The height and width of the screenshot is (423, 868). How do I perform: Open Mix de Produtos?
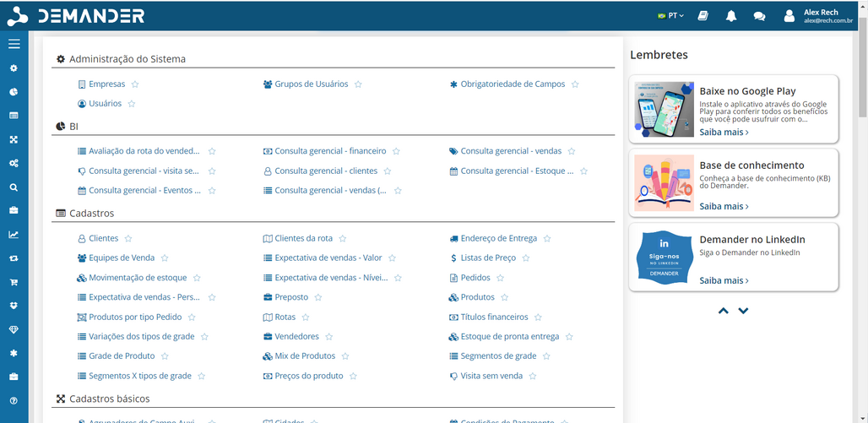point(305,355)
